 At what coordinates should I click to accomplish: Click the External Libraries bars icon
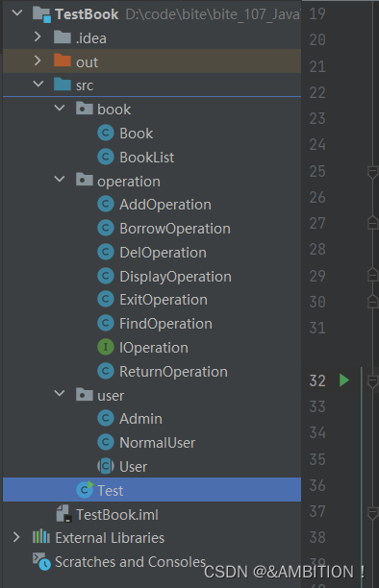tap(41, 537)
